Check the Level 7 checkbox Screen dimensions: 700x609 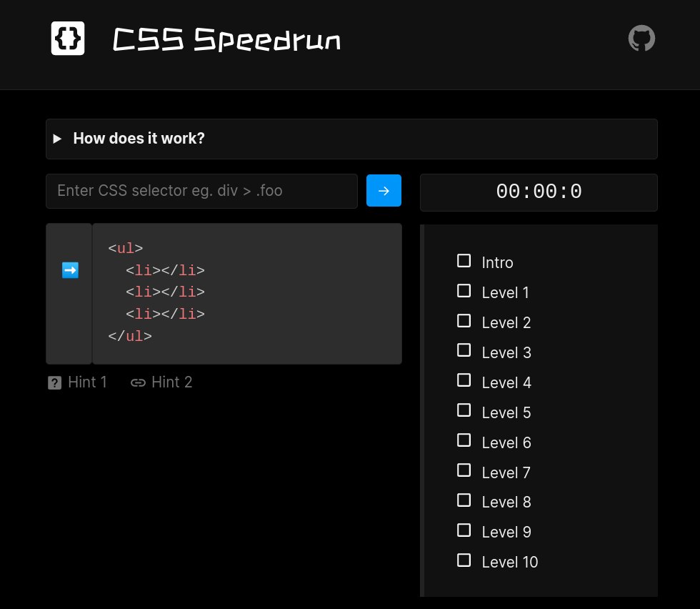pyautogui.click(x=464, y=470)
